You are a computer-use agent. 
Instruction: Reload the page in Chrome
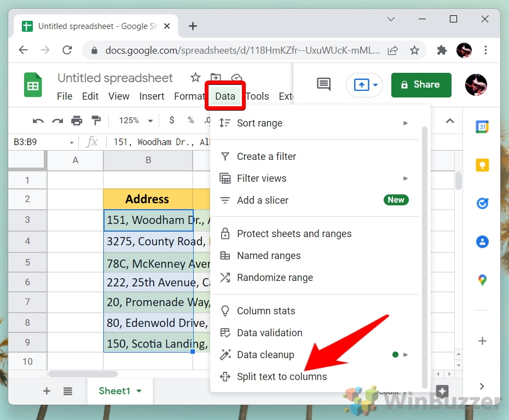(67, 50)
